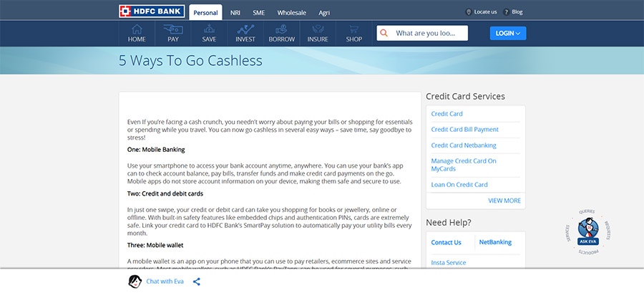The height and width of the screenshot is (293, 644).
Task: Open the Borrow menu icon
Action: pyautogui.click(x=281, y=29)
